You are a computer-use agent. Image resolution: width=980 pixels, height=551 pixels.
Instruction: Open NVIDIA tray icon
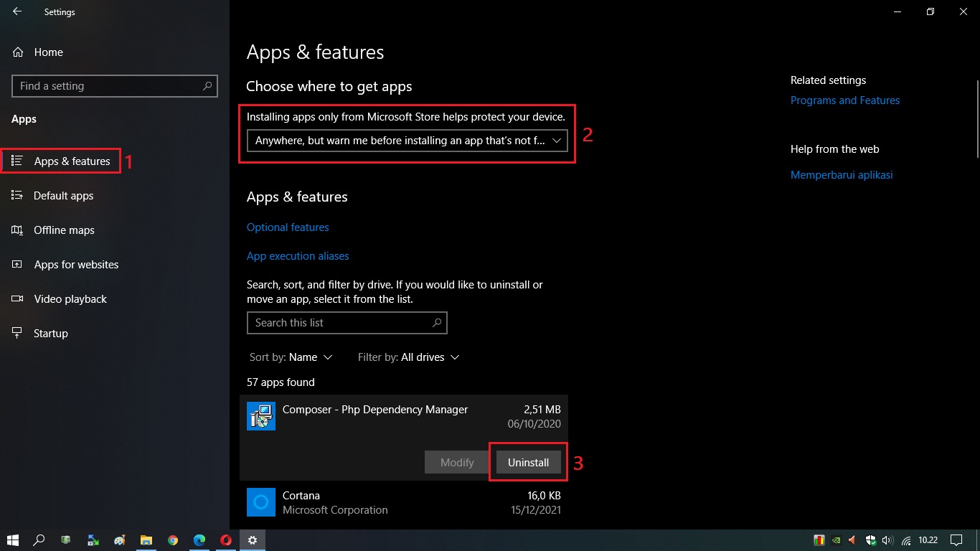pyautogui.click(x=836, y=540)
